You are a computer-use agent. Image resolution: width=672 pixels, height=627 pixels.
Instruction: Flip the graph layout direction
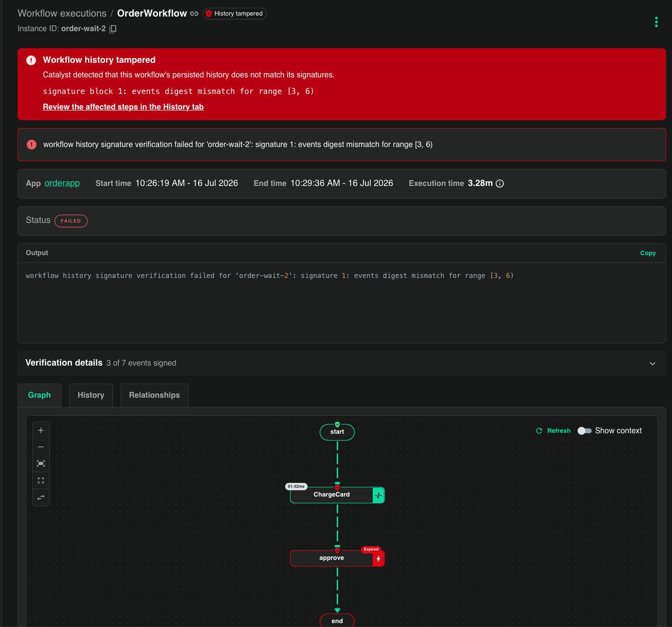(x=41, y=497)
